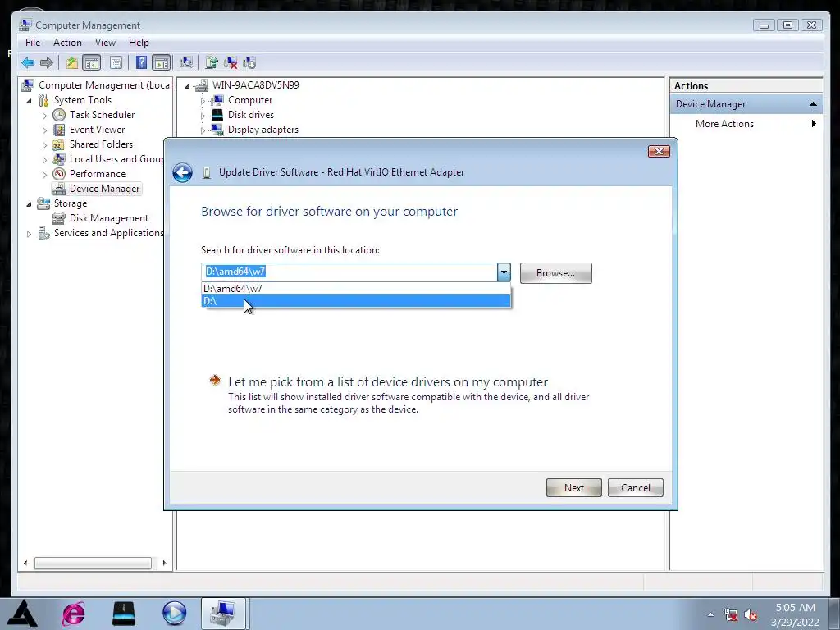Select Shared Folders in console tree
840x630 pixels.
(101, 144)
